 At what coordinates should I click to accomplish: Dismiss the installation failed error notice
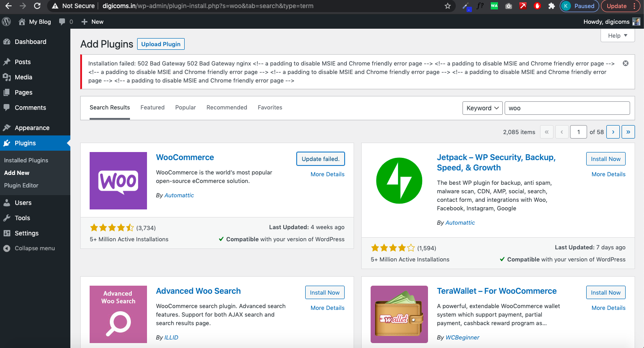coord(626,63)
